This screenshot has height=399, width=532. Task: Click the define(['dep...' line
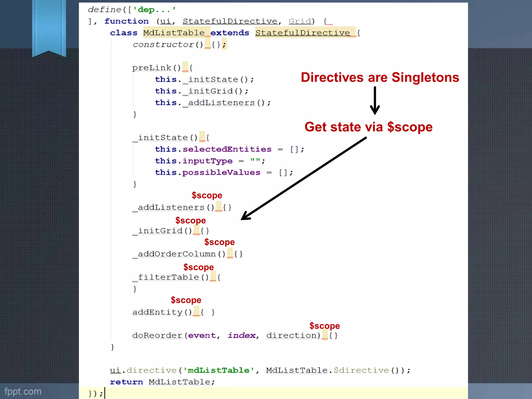coord(132,10)
